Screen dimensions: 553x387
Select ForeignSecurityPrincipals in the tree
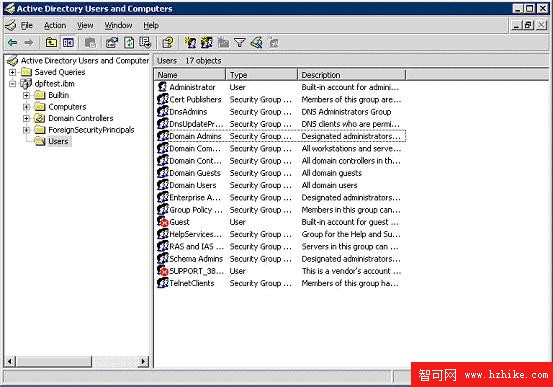[x=91, y=130]
